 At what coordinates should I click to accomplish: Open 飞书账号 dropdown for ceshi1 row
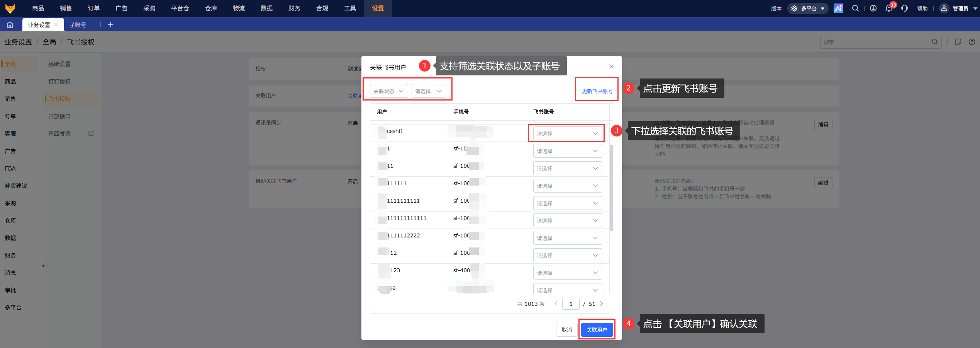tap(568, 133)
